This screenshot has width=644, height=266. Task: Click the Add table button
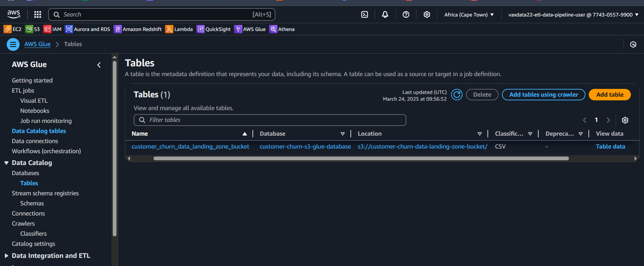pyautogui.click(x=610, y=95)
